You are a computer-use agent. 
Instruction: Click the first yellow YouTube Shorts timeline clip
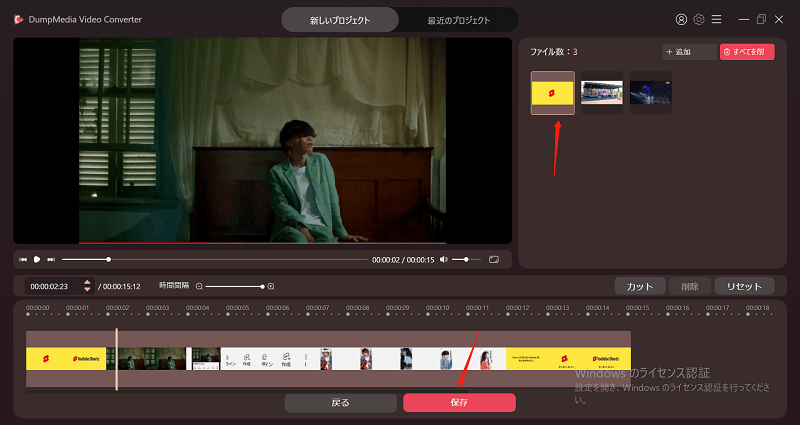click(66, 359)
